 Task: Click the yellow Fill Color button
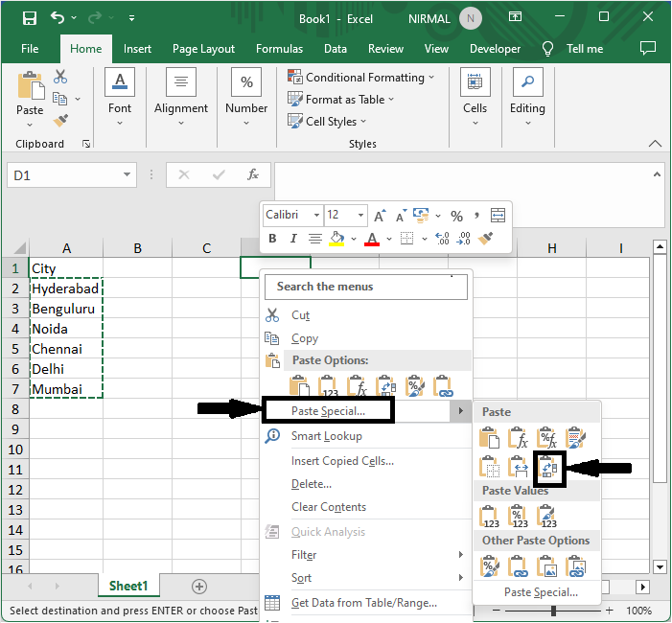pos(336,239)
